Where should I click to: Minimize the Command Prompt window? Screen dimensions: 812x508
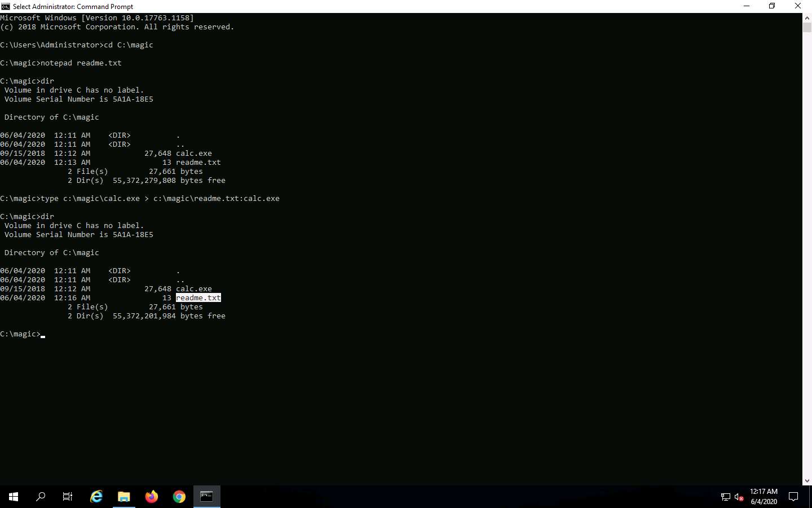747,6
